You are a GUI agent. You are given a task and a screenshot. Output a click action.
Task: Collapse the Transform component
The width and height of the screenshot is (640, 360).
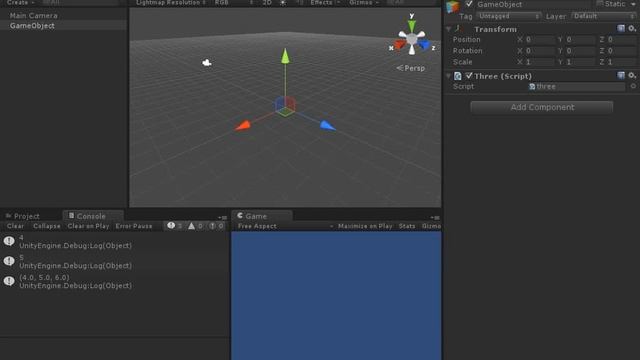pos(449,29)
